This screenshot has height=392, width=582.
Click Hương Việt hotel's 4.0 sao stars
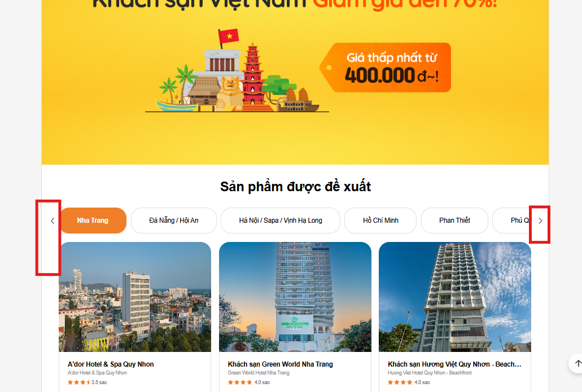coord(409,382)
